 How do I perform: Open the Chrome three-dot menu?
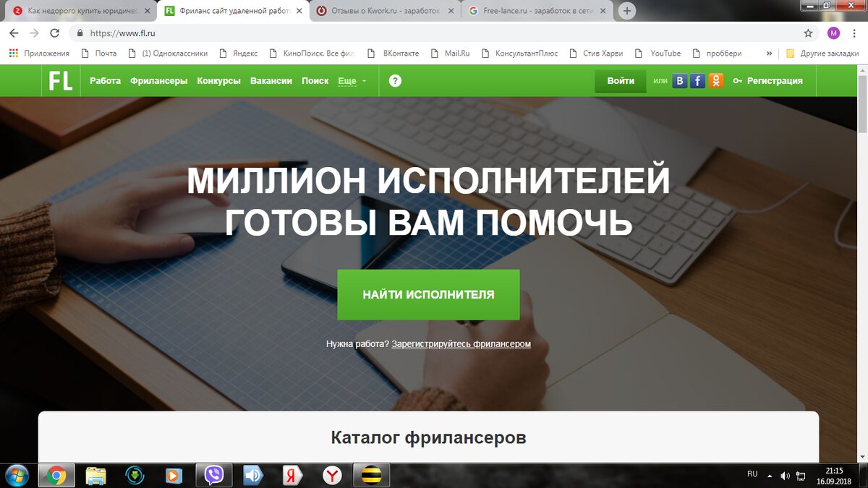(x=855, y=33)
